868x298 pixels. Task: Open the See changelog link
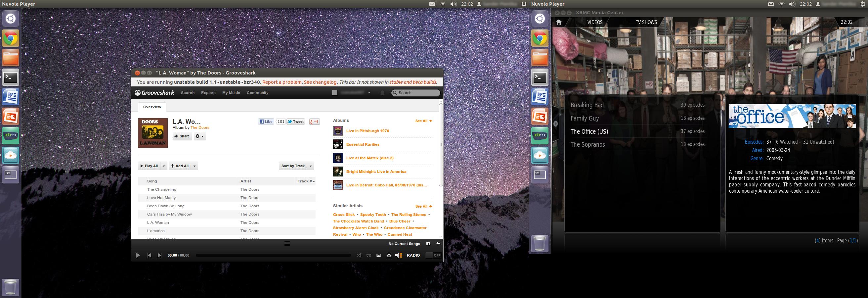[x=320, y=82]
